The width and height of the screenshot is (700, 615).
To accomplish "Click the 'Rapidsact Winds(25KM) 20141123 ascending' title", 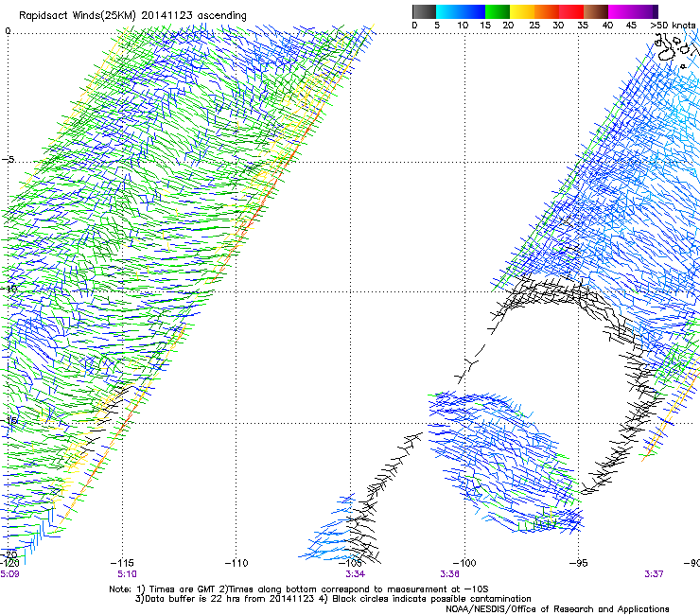I will click(x=132, y=16).
